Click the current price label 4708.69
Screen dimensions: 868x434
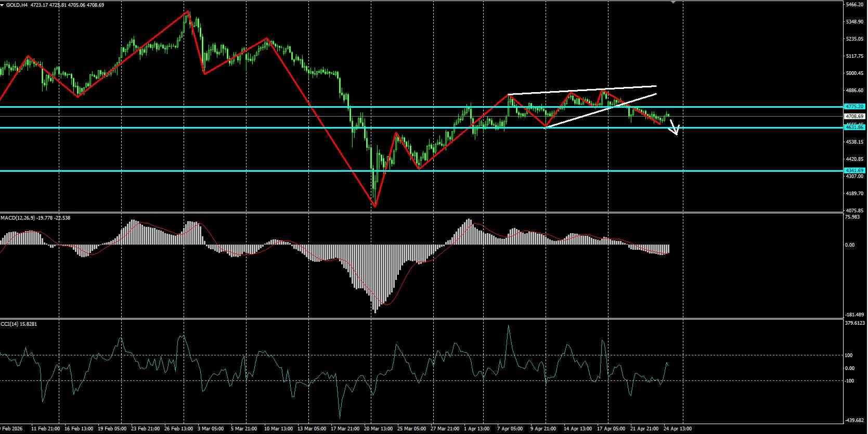coord(854,117)
